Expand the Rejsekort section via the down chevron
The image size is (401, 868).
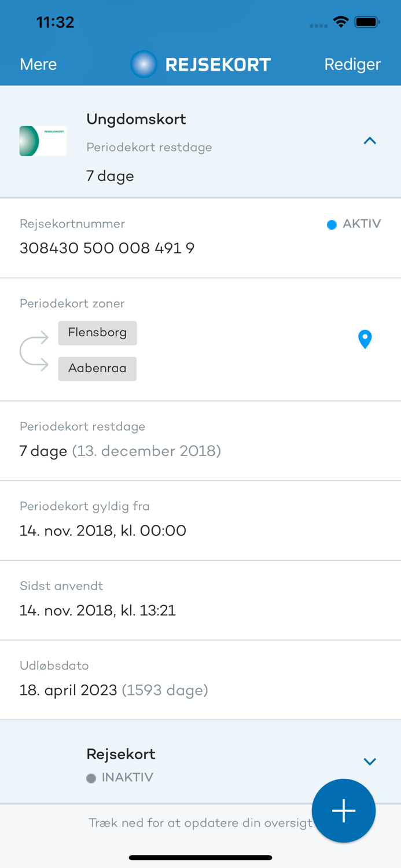(x=370, y=761)
